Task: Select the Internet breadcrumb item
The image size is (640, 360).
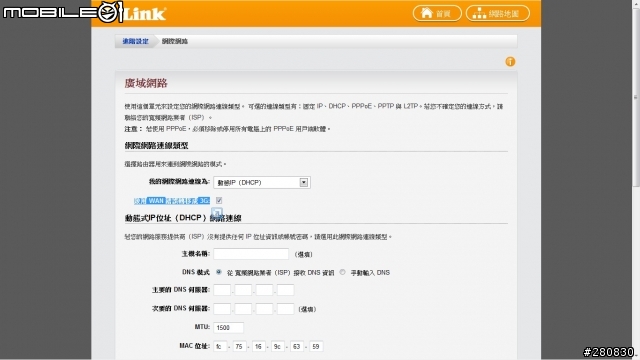Action: pos(175,41)
